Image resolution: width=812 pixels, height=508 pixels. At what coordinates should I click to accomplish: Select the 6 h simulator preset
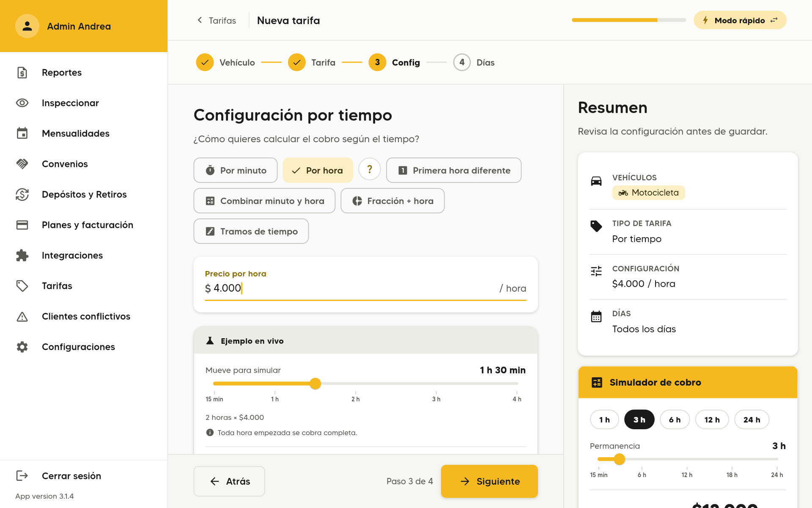675,420
